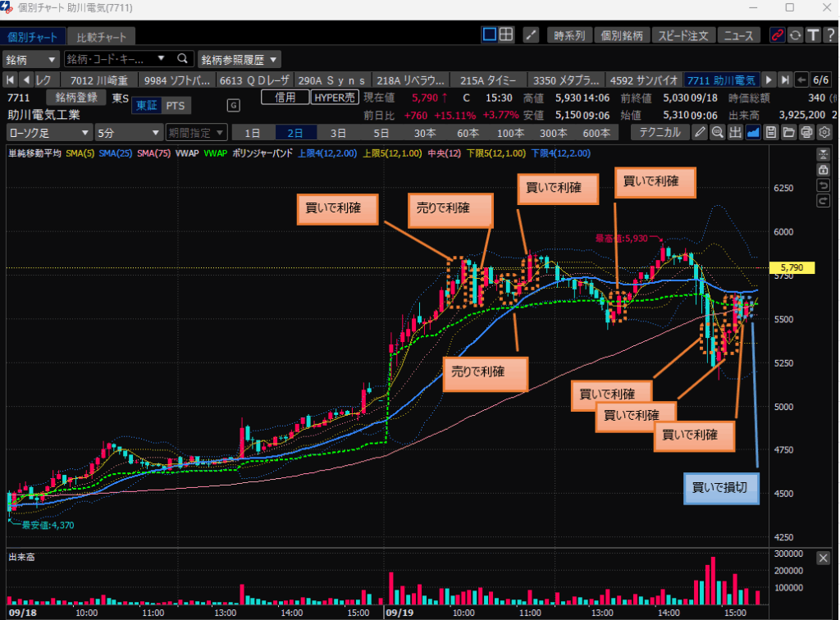This screenshot has height=620, width=840.
Task: Open the folder icon in chart toolbar
Action: [788, 133]
